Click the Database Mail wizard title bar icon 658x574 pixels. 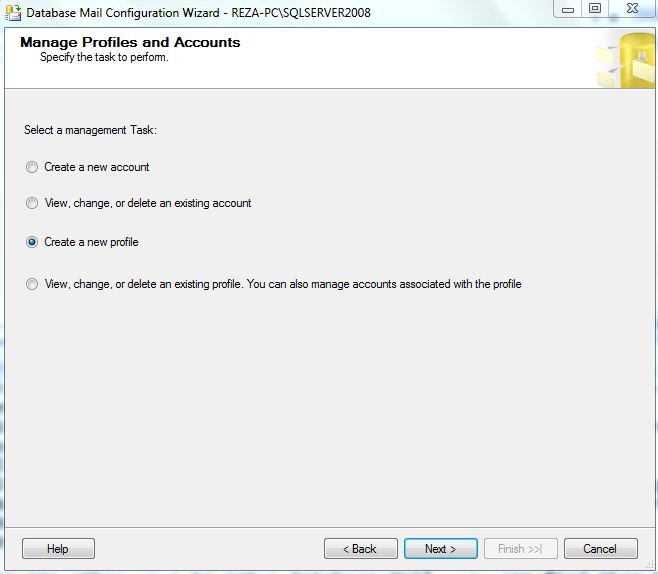pos(13,13)
